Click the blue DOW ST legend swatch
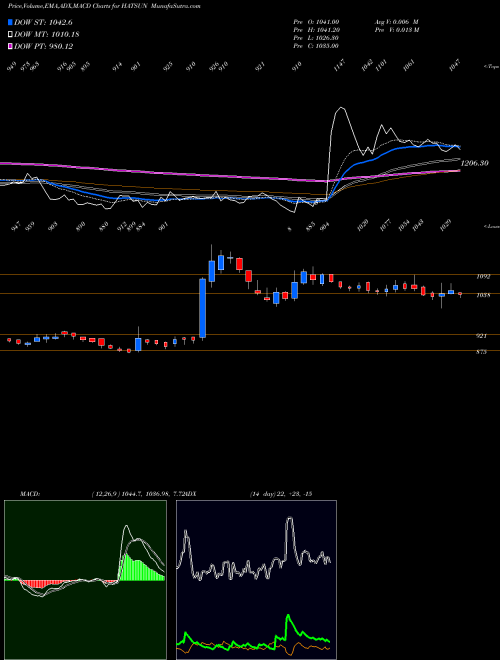Image resolution: width=500 pixels, height=660 pixels. point(10,22)
